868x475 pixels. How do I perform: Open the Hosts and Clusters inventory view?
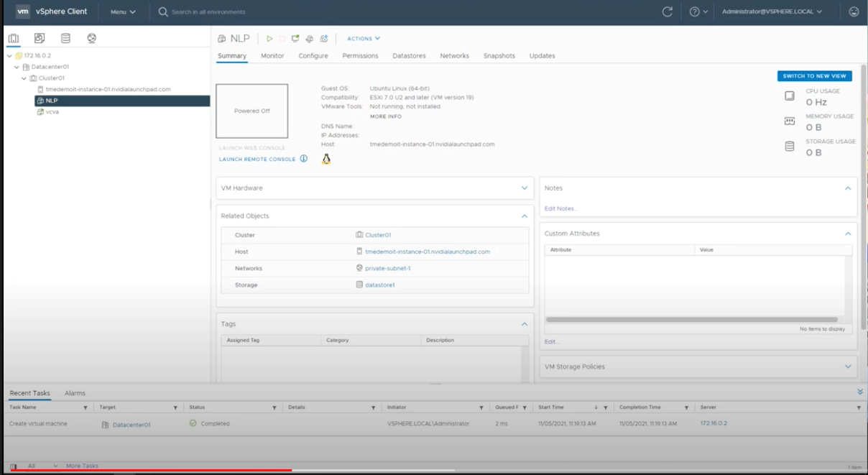pos(13,38)
